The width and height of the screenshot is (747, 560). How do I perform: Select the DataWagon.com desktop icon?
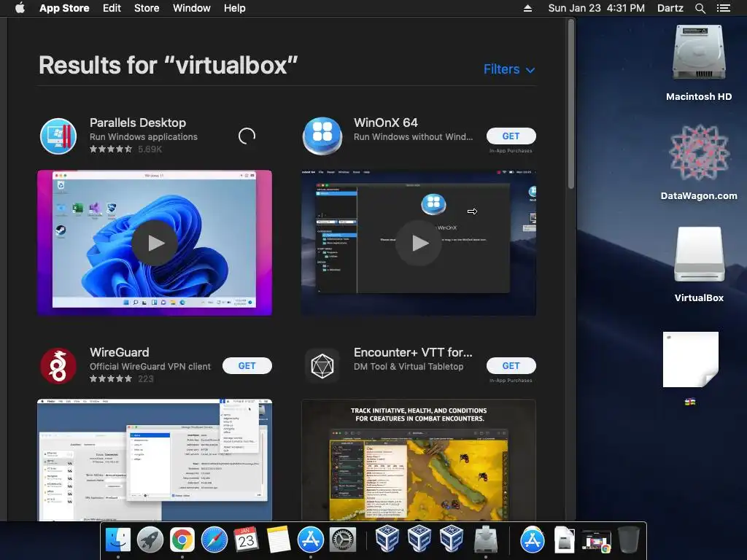[699, 162]
